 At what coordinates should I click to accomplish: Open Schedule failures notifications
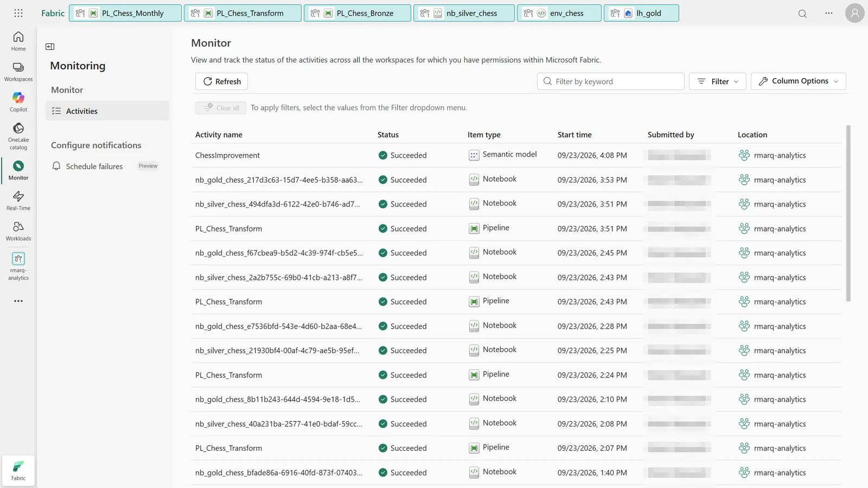point(94,166)
